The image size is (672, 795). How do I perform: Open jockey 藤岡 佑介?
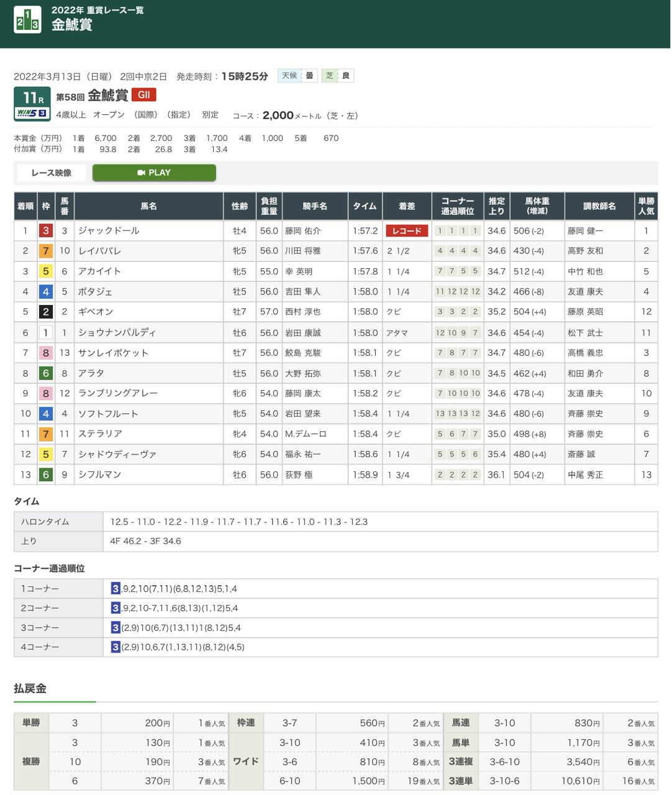(303, 231)
